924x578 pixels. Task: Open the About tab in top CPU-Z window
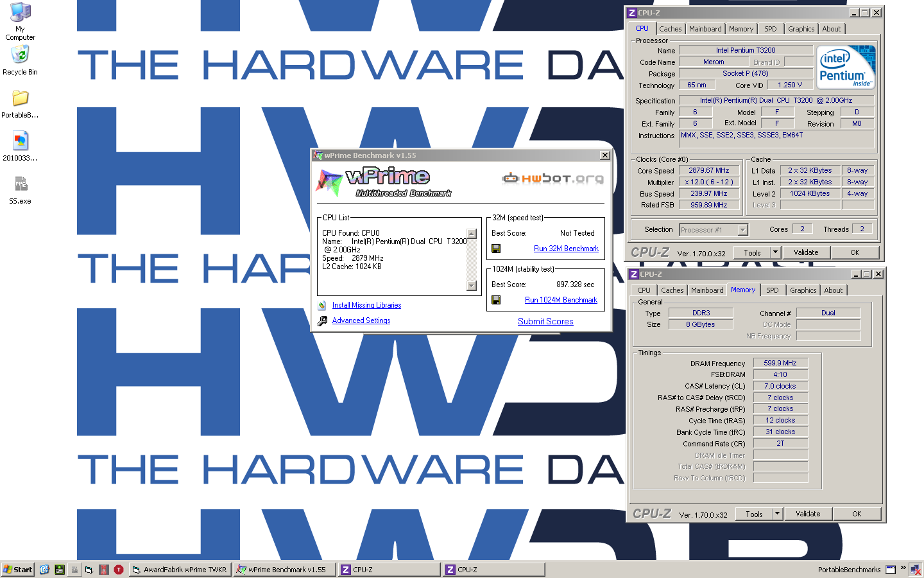[x=832, y=29]
